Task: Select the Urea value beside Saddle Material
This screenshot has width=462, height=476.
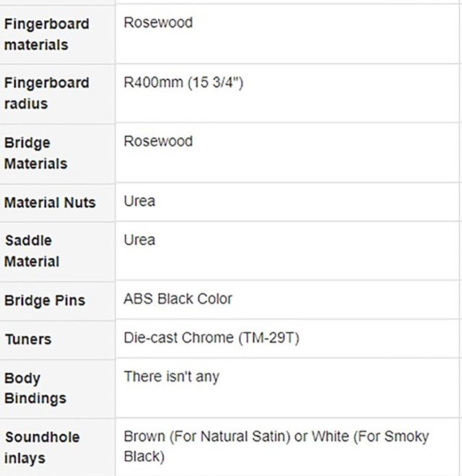Action: 139,240
